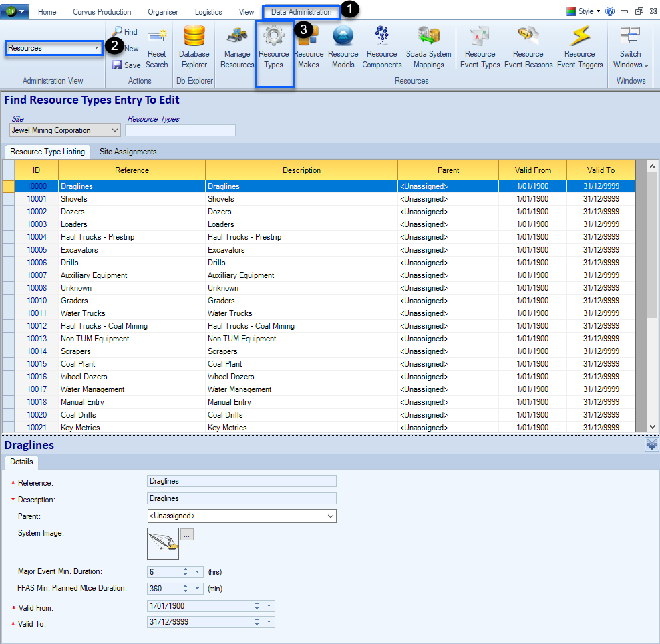Viewport: 660px width, 644px height.
Task: Sort by the Valid To column header
Action: tap(601, 170)
